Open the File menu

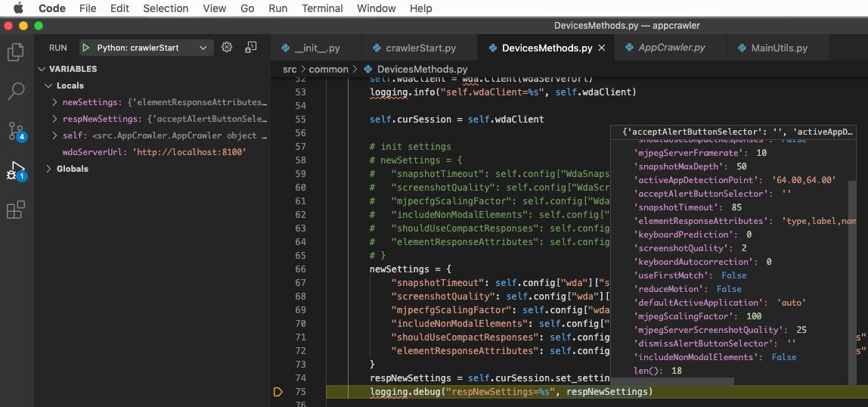(88, 8)
